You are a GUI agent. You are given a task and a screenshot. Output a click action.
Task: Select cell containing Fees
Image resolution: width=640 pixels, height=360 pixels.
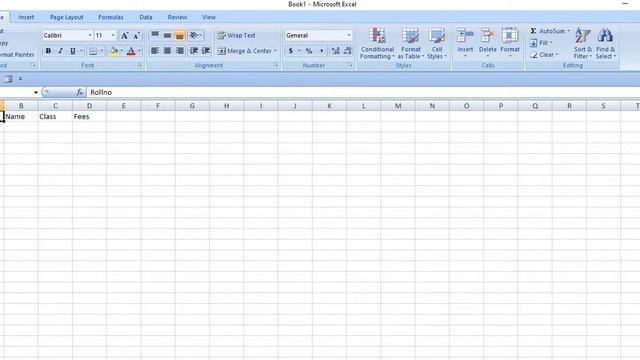[x=89, y=117]
